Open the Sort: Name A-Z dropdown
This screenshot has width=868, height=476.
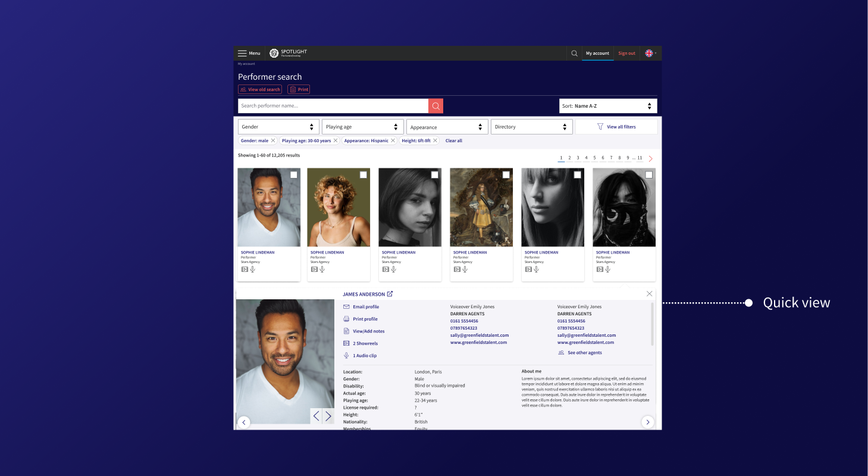pyautogui.click(x=608, y=106)
